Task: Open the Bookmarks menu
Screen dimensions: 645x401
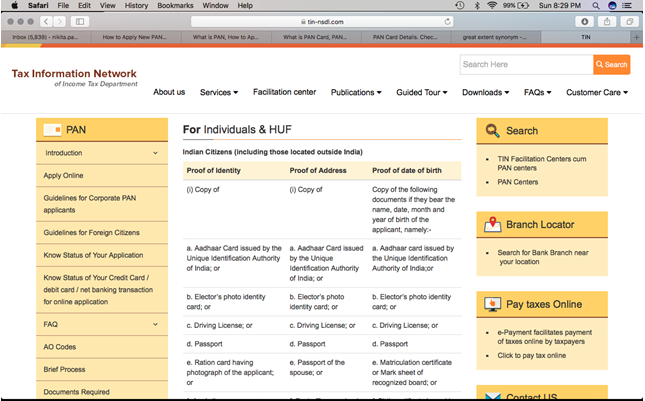Action: [x=175, y=5]
